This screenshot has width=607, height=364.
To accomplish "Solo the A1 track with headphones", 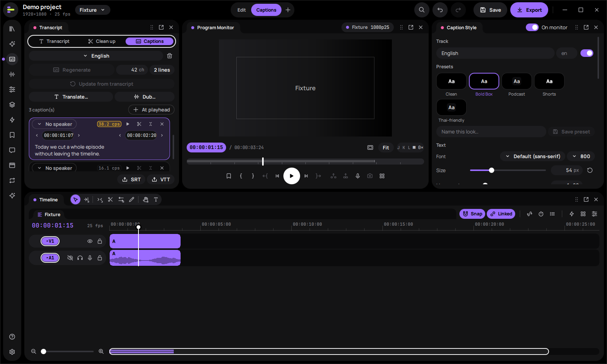I will (80, 258).
